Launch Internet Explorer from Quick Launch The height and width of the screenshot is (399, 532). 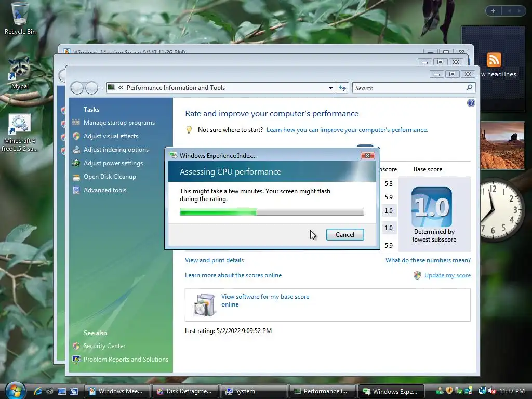37,391
